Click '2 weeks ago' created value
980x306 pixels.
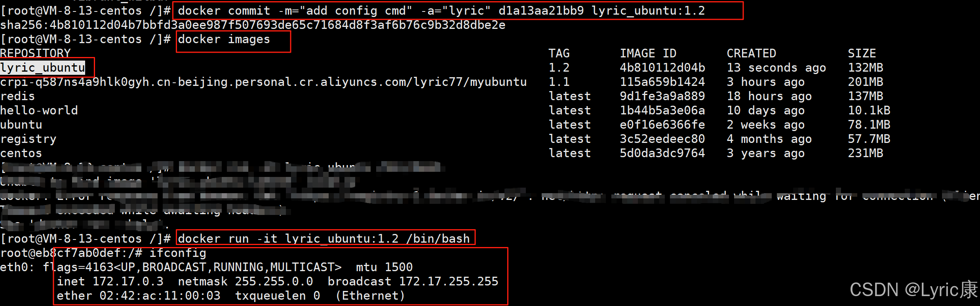tap(765, 125)
